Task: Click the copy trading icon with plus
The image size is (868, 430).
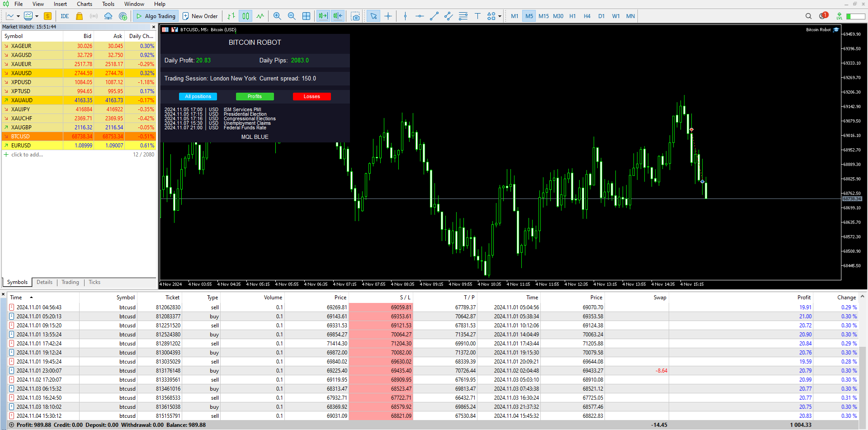Action: pos(123,16)
